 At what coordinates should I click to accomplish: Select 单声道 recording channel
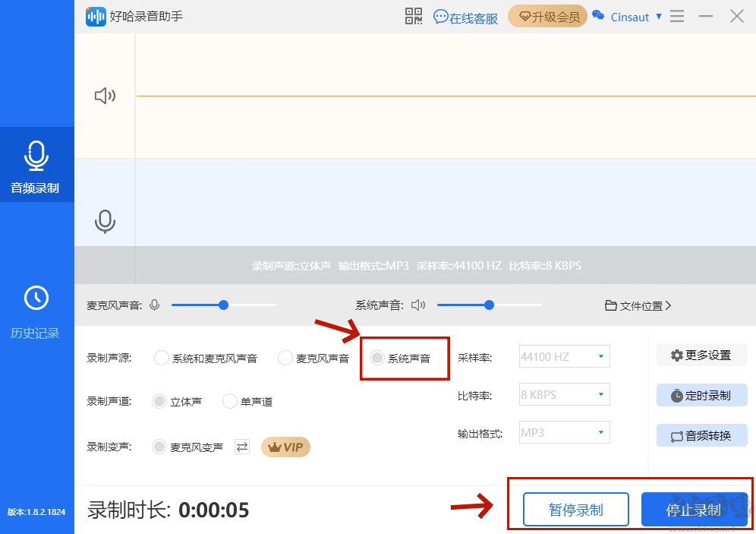point(229,401)
